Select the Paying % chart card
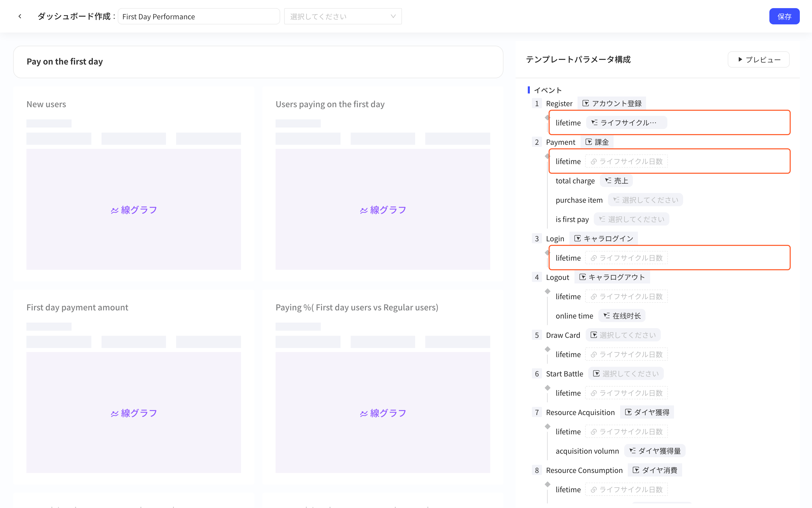Screen dimensions: 812x508 click(382, 387)
